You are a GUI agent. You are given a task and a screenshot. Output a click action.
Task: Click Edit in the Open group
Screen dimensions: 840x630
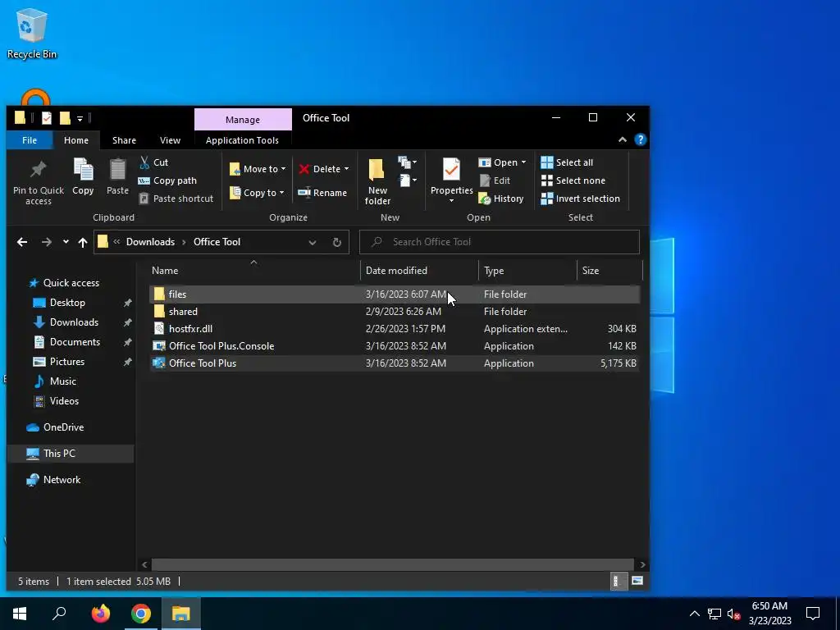(495, 180)
